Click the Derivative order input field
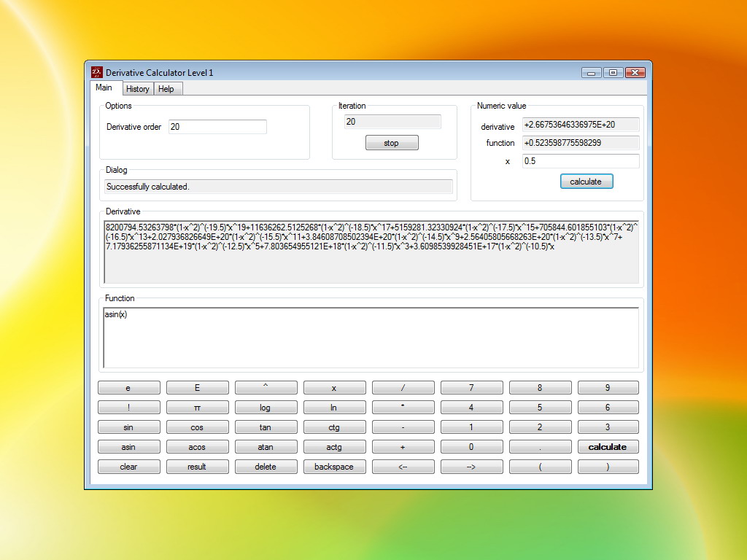Screen dimensions: 747x560 pos(217,127)
